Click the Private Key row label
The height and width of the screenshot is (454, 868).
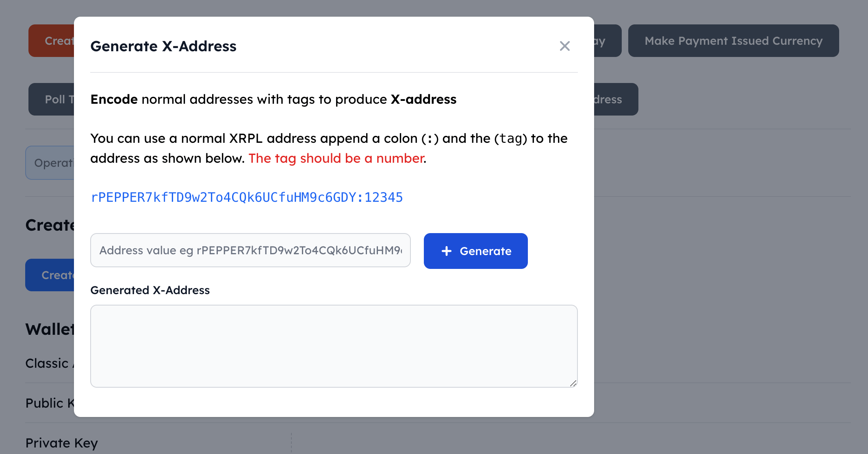coord(61,443)
